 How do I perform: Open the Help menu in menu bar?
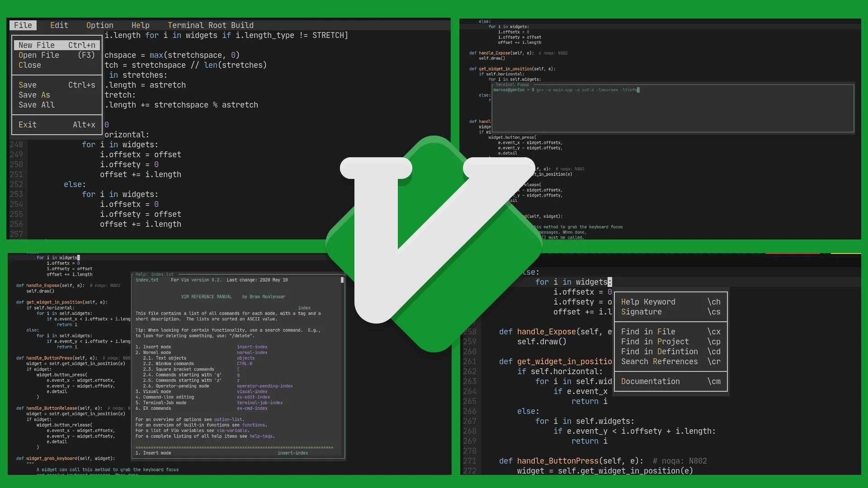tap(141, 25)
